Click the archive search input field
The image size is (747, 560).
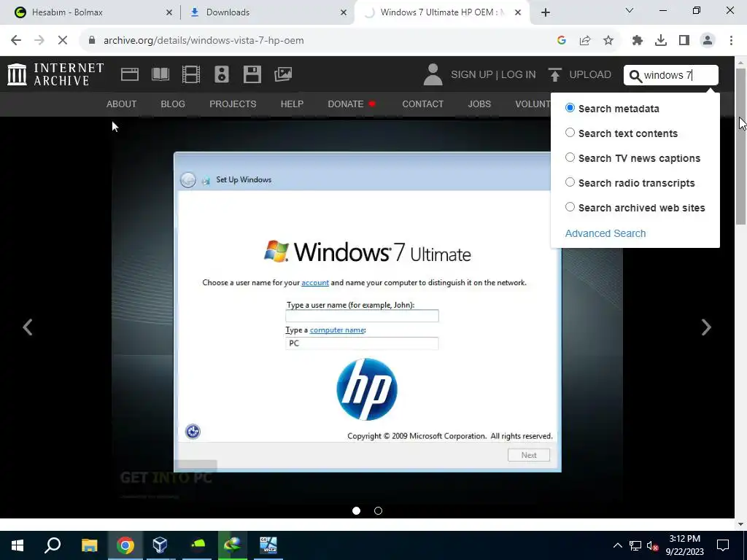point(670,75)
